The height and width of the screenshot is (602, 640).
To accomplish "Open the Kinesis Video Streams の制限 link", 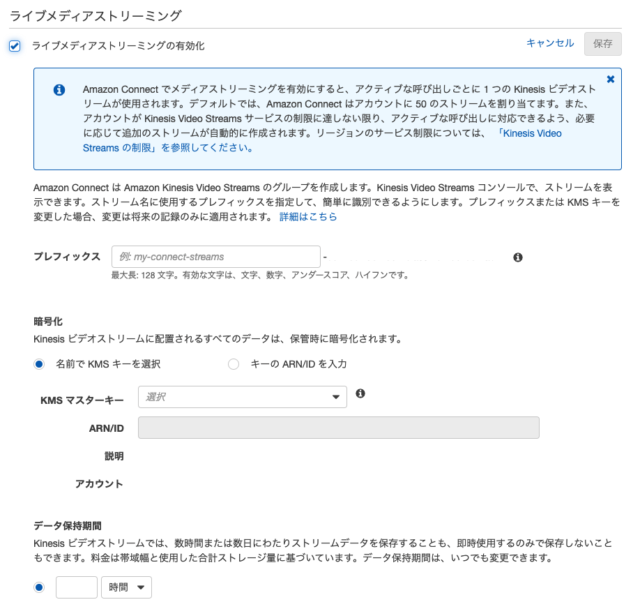I will (322, 140).
